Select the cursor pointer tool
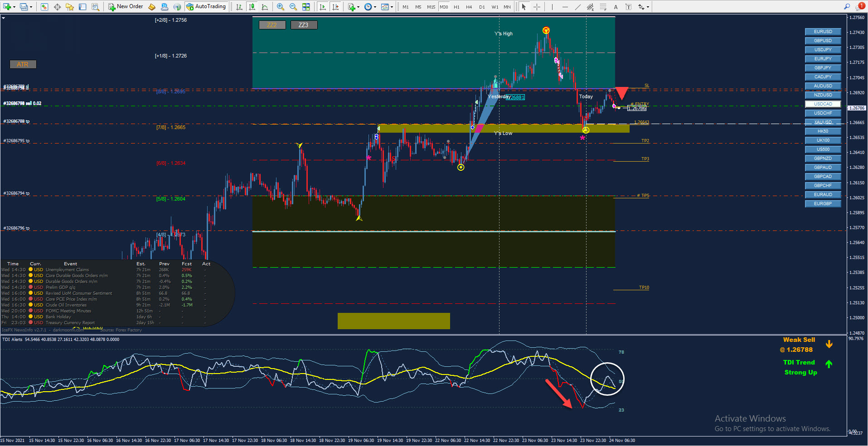The image size is (868, 446). [x=524, y=7]
